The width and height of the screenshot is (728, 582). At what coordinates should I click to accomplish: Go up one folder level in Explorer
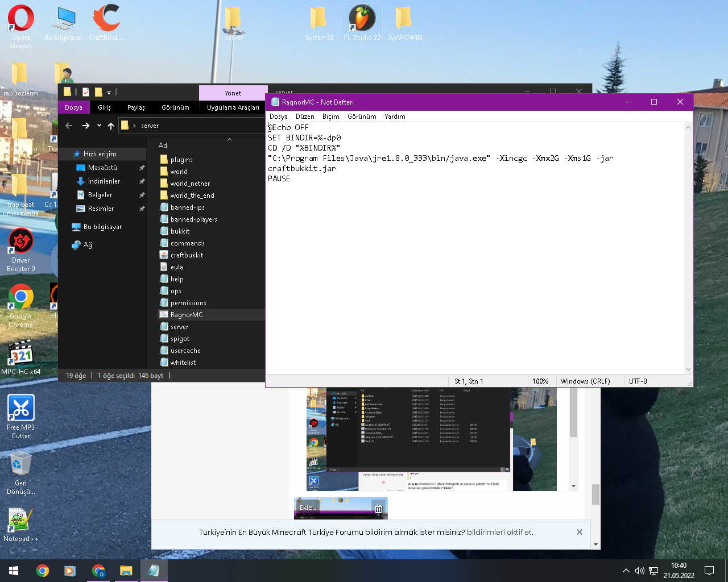[x=111, y=126]
